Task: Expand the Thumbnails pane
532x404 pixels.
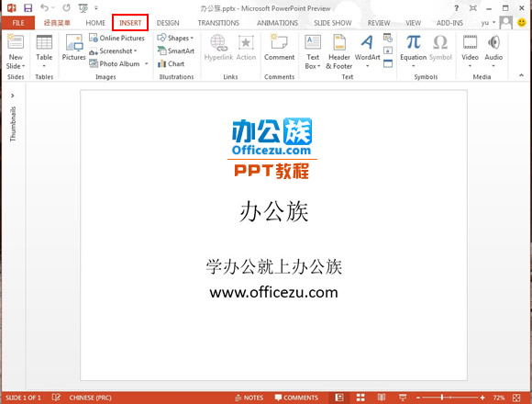Action: tap(13, 95)
